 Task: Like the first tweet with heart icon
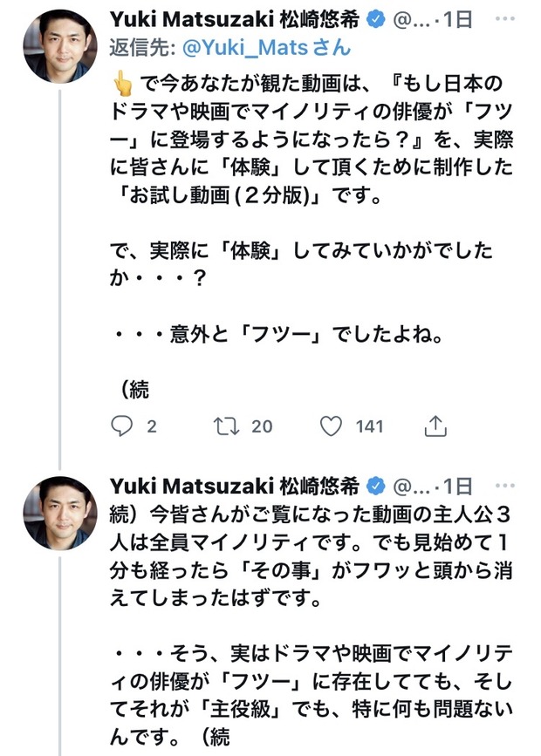(330, 426)
